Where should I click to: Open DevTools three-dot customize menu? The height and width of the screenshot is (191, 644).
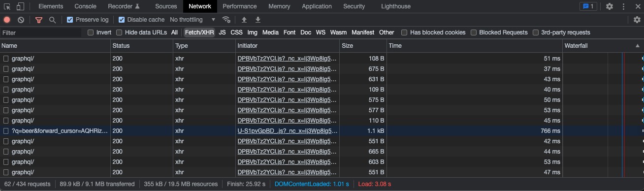(623, 6)
